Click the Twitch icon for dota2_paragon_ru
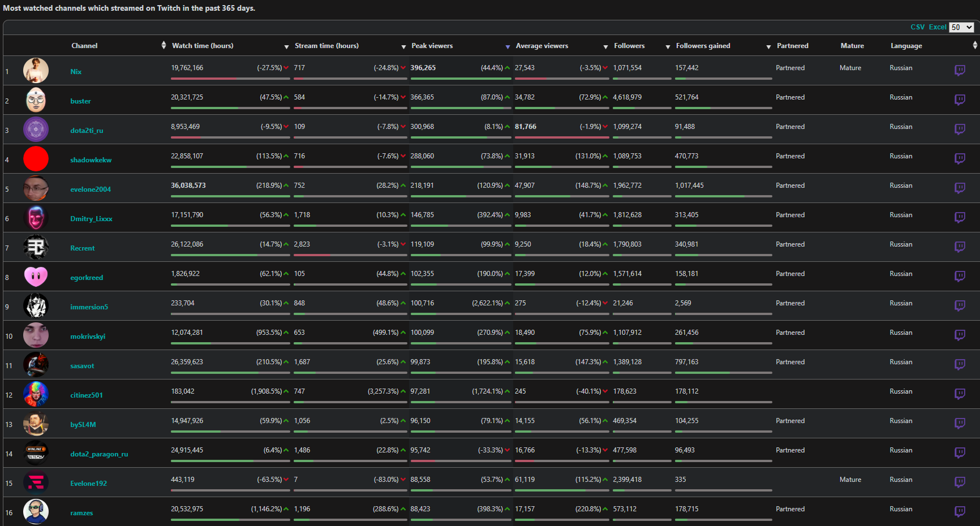Screen dimensions: 980x526 tap(960, 452)
